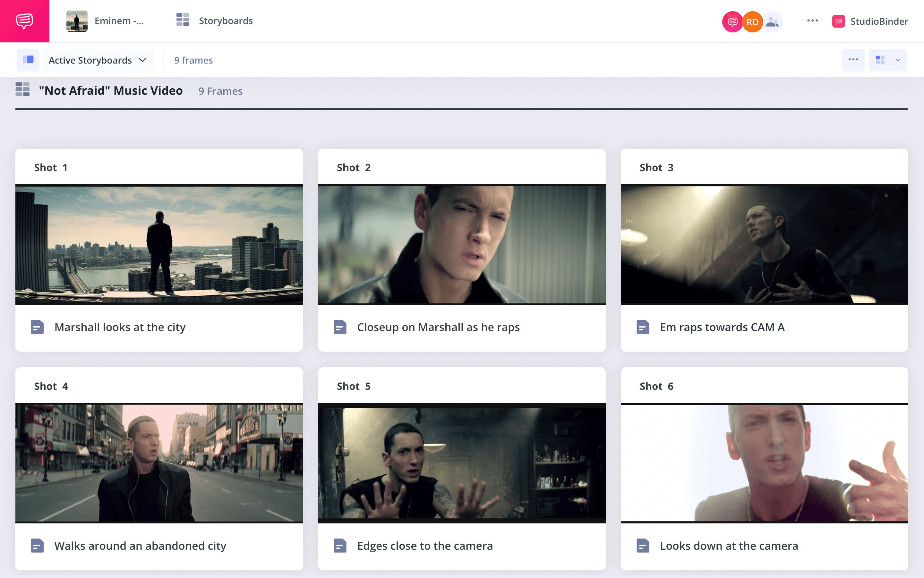This screenshot has height=578, width=924.
Task: Select the Shot 2 header label
Action: (354, 167)
